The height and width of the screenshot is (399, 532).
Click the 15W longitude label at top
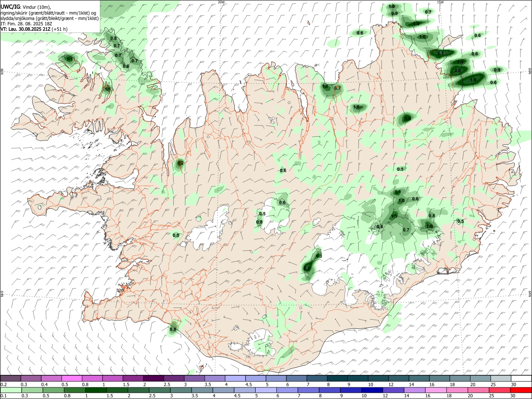440,2
